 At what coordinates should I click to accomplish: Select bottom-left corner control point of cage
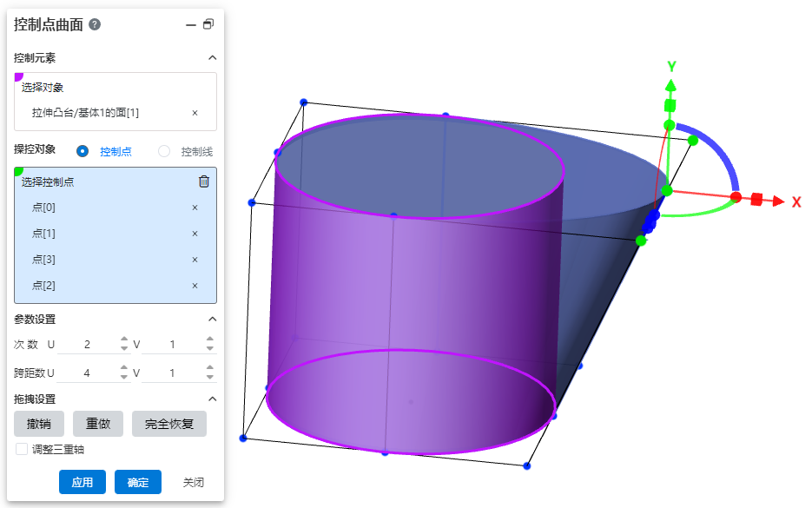click(243, 438)
